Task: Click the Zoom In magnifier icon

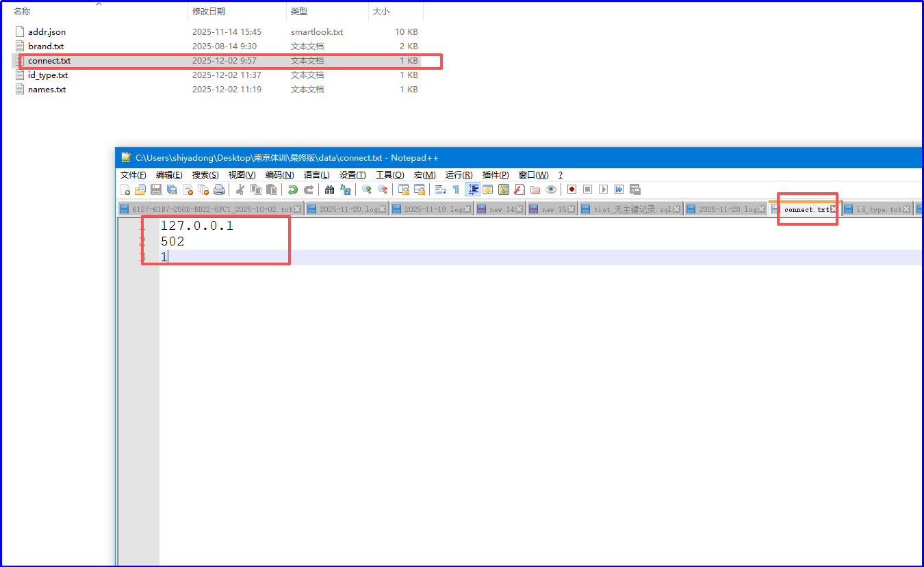Action: (367, 189)
